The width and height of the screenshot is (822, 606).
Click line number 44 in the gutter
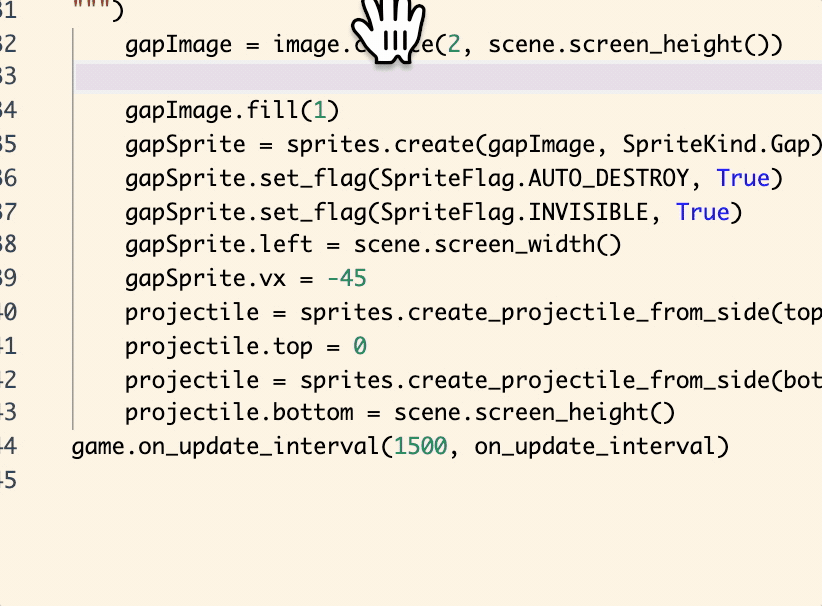point(10,446)
